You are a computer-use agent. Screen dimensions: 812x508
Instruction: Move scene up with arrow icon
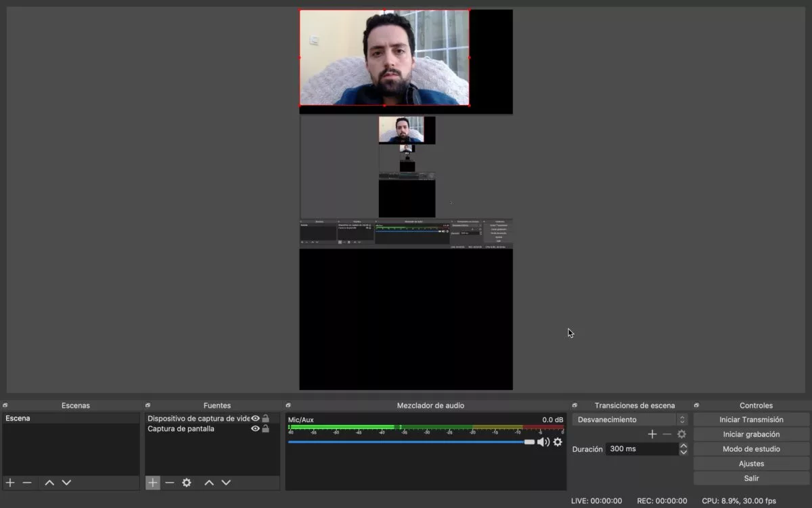[x=49, y=483]
